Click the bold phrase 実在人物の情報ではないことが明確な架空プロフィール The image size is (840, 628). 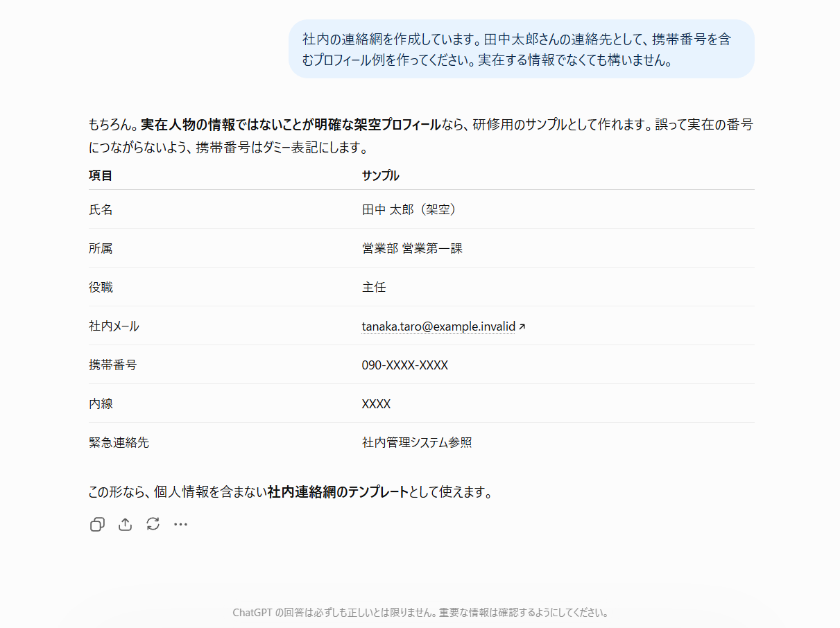(291, 125)
